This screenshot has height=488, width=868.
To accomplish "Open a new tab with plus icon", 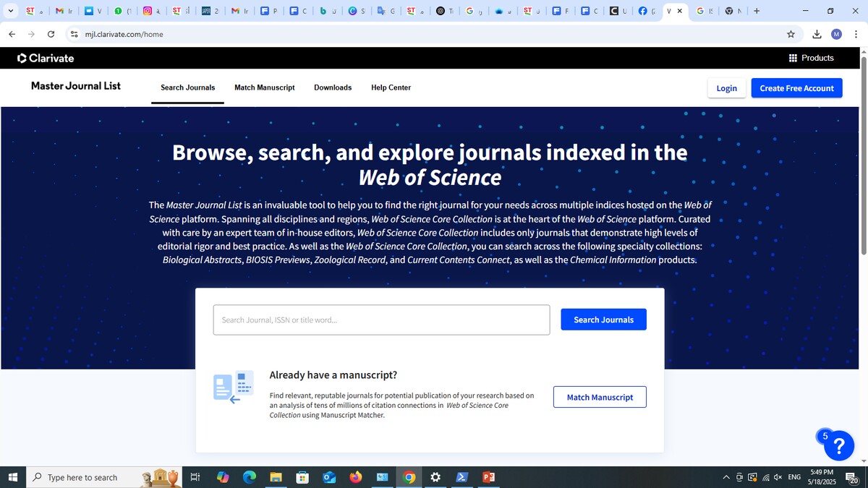I will (757, 11).
